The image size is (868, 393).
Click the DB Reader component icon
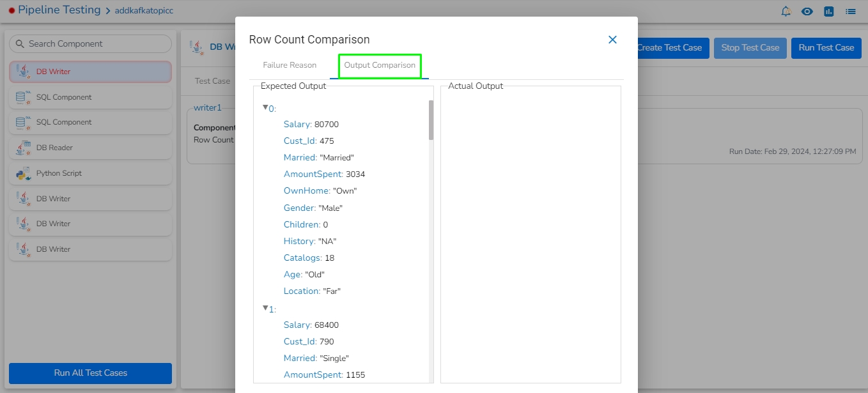coord(24,148)
